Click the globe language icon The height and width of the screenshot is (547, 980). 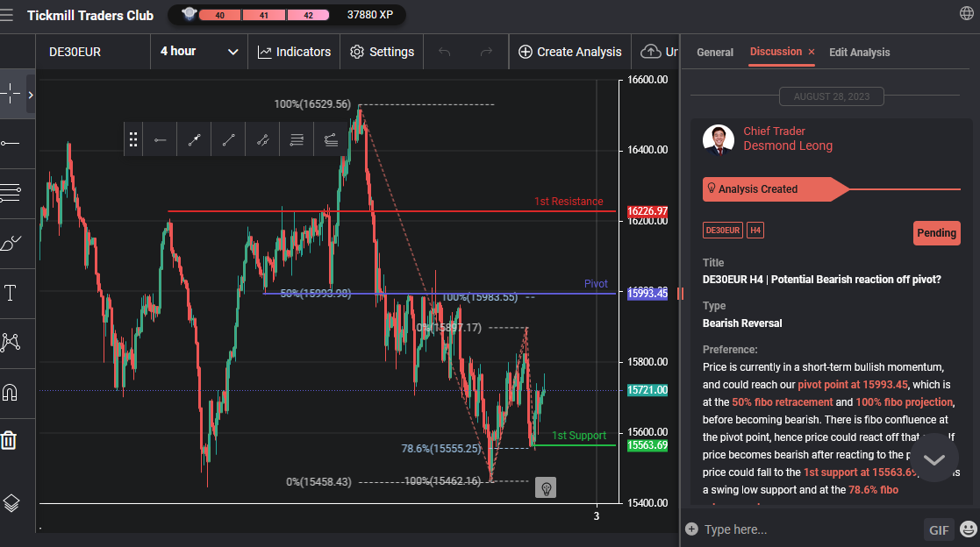click(x=966, y=14)
